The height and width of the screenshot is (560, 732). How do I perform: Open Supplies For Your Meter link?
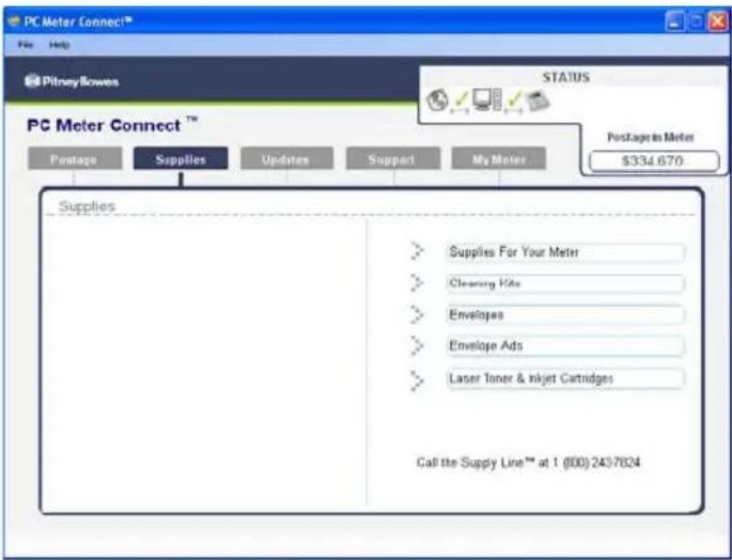pyautogui.click(x=566, y=252)
